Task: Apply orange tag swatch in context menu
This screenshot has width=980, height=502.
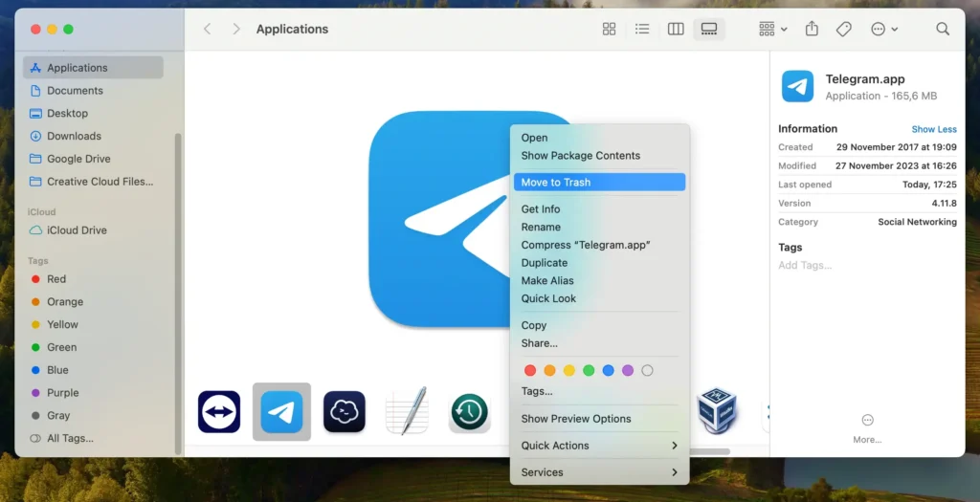Action: (x=549, y=370)
